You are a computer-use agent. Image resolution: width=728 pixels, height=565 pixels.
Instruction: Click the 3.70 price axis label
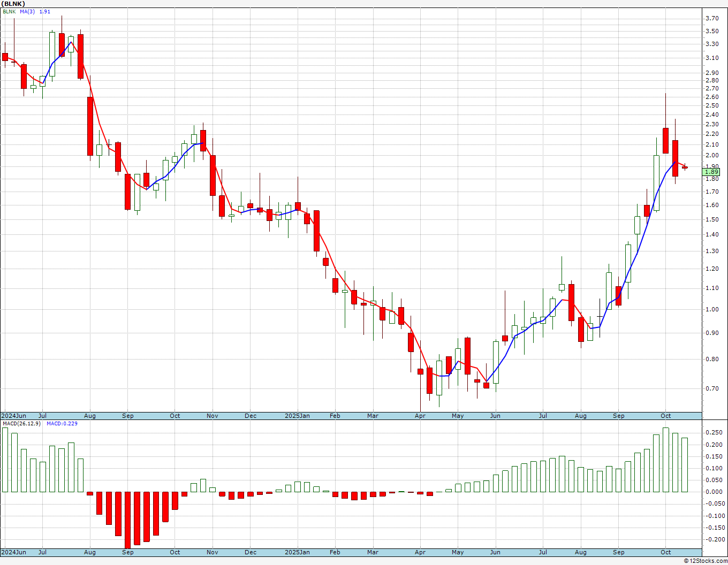coord(712,18)
